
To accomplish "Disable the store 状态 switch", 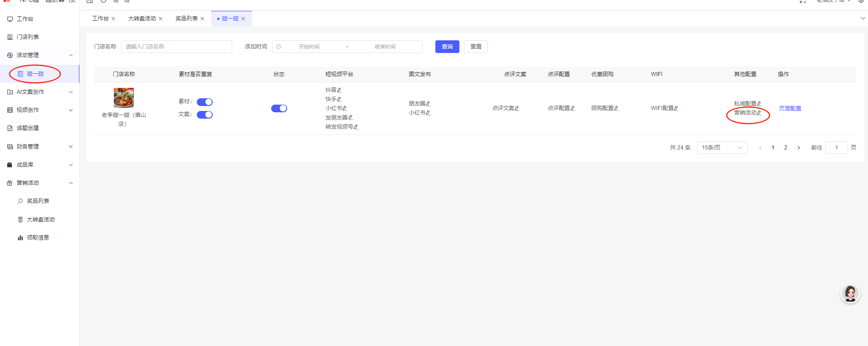I will click(x=279, y=108).
